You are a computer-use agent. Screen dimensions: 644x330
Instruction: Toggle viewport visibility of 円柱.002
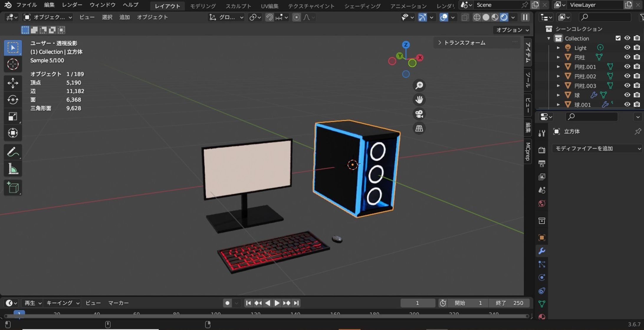tap(627, 76)
